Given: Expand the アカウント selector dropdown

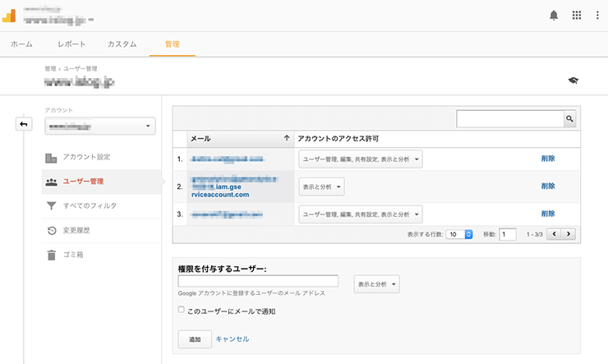Looking at the screenshot, I should click(100, 126).
